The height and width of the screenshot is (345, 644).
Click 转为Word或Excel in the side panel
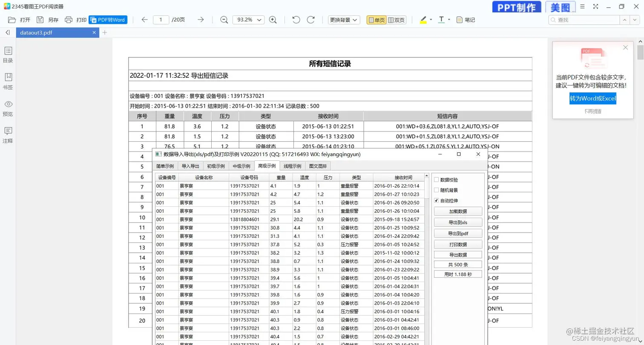tap(592, 98)
